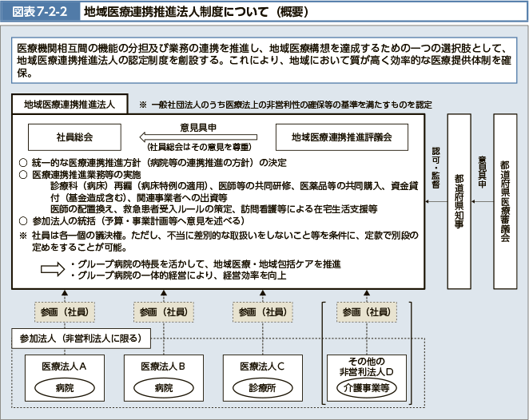This screenshot has width=529, height=420.
Task: Click the 都道府県知事 vertical box
Action: click(x=459, y=200)
